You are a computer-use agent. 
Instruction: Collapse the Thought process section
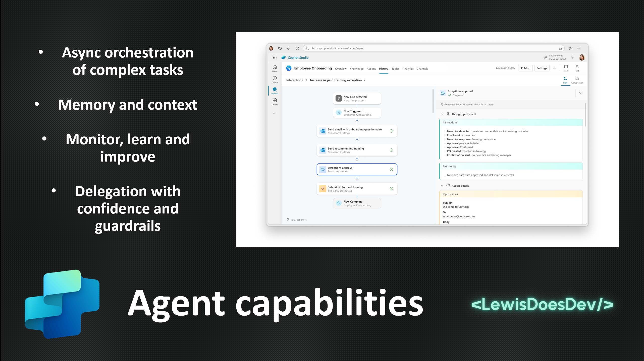coord(442,114)
